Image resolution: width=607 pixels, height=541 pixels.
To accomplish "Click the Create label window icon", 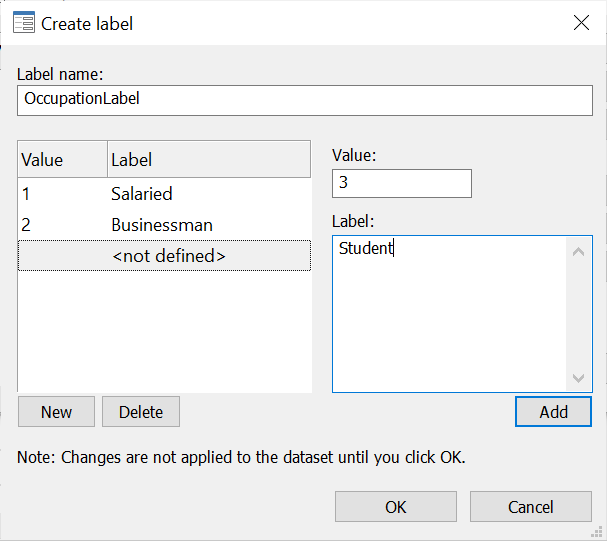I will tap(24, 22).
